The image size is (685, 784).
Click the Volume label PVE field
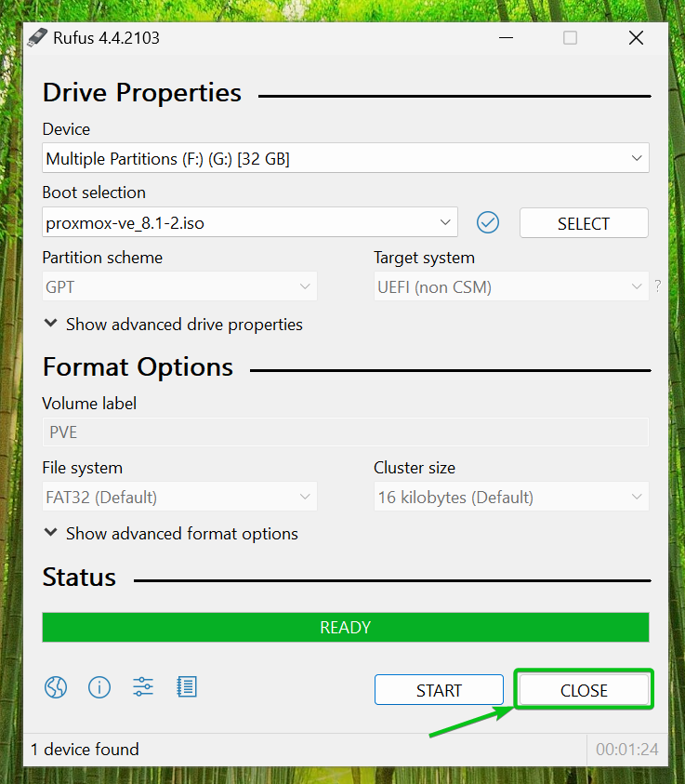coord(346,432)
